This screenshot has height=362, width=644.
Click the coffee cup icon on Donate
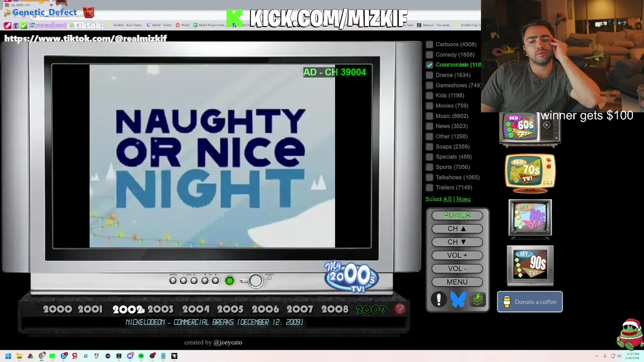(x=507, y=302)
